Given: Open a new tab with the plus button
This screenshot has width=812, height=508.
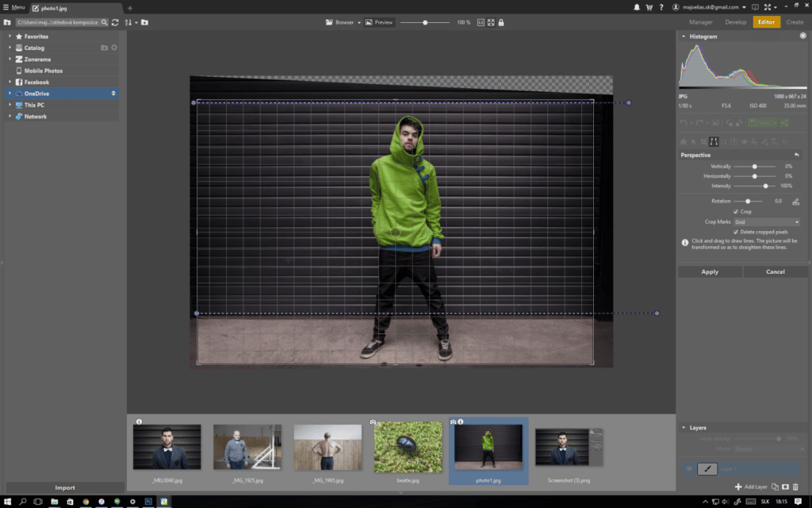Looking at the screenshot, I should pos(130,8).
